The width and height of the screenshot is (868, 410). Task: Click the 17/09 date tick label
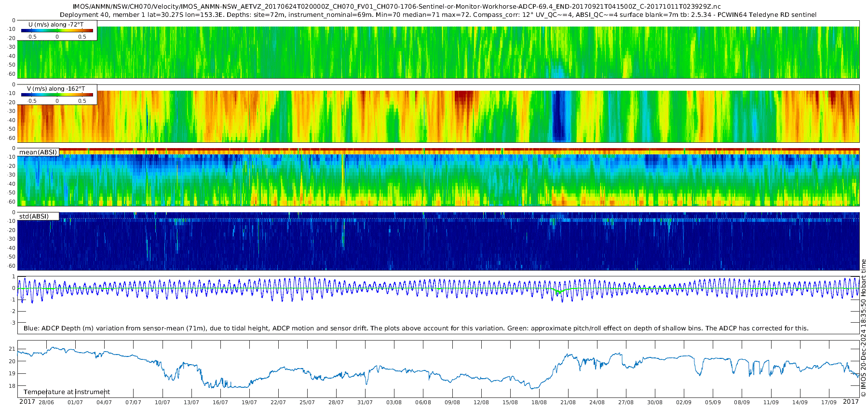coord(829,402)
